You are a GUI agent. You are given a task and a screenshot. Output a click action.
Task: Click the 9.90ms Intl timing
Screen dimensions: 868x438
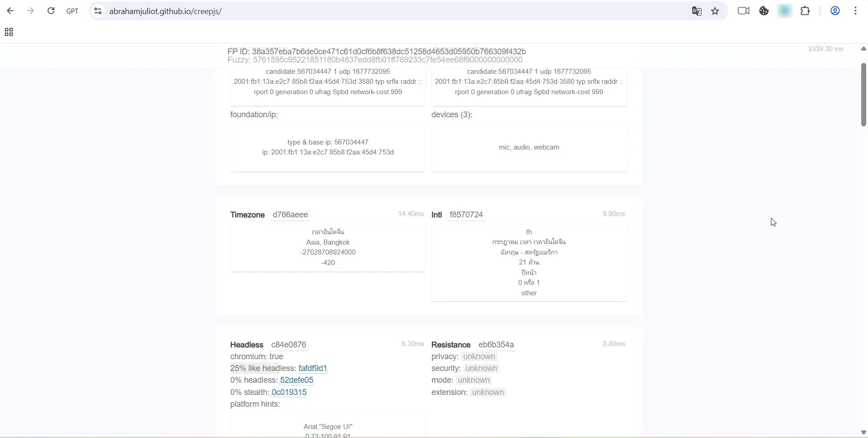(614, 214)
